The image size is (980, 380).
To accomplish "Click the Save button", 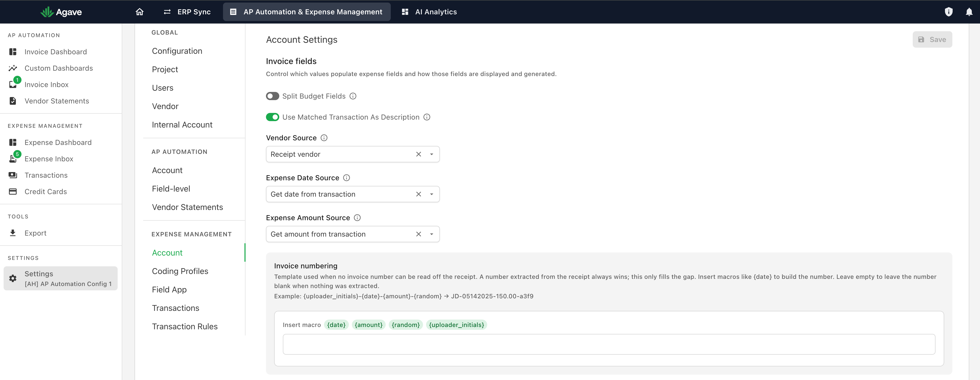I will [x=932, y=40].
